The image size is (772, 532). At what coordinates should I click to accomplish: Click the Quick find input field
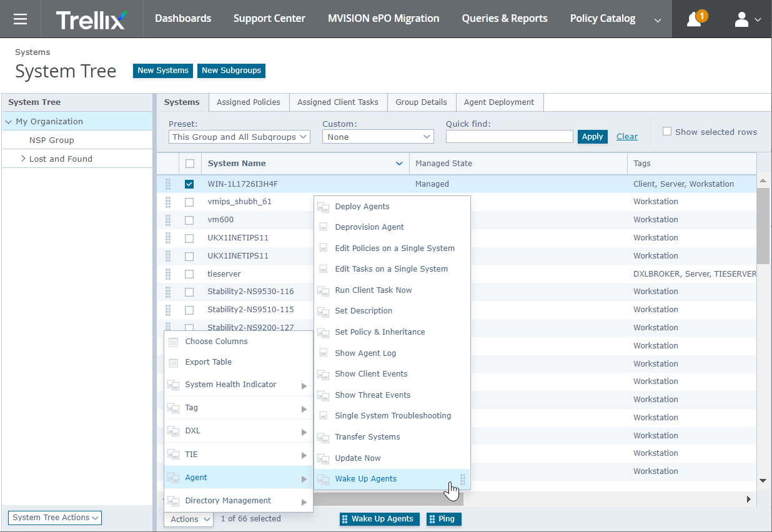[509, 137]
